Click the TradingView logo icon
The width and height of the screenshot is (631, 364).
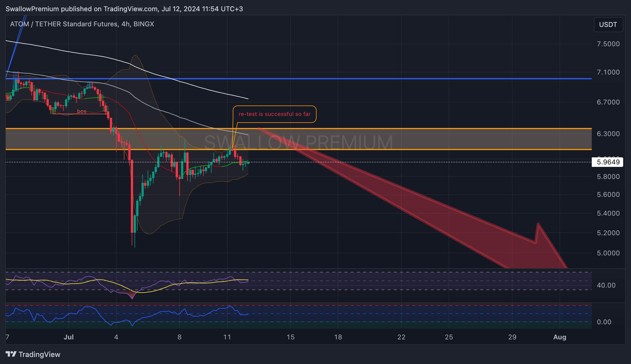11,354
